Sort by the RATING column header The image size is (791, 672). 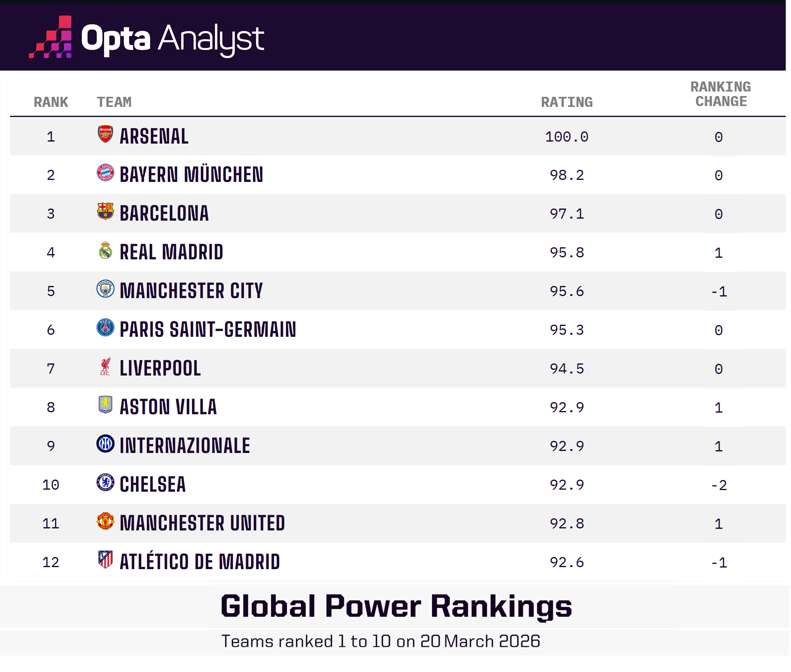pyautogui.click(x=567, y=102)
